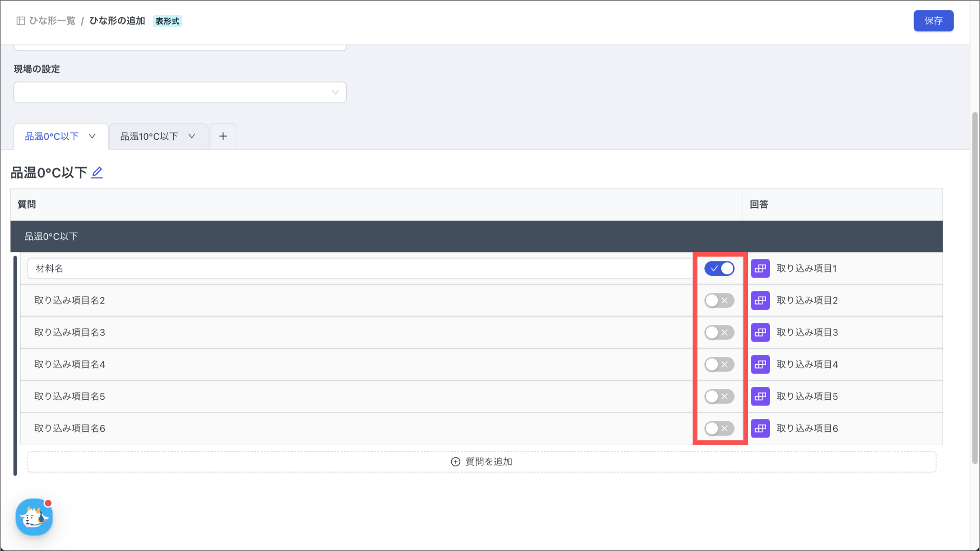Select the 品温0°C以下 tab

[x=52, y=136]
